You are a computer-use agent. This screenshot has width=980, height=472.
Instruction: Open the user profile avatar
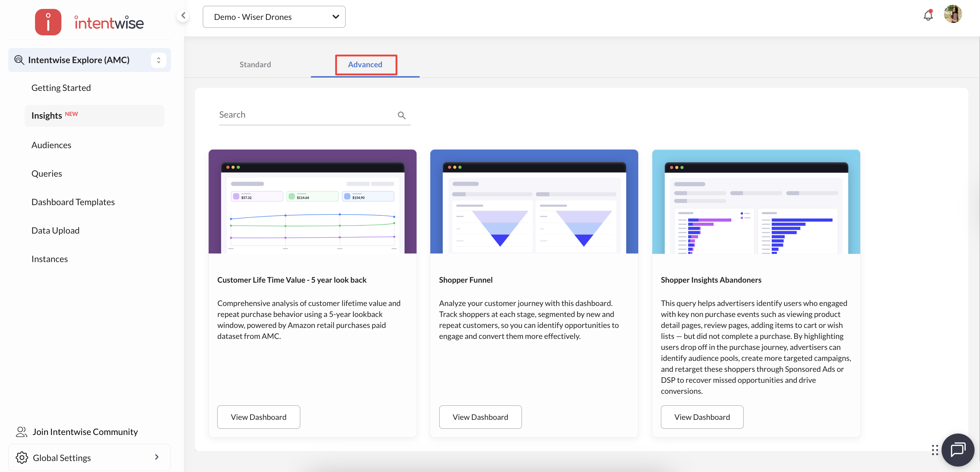(x=953, y=14)
